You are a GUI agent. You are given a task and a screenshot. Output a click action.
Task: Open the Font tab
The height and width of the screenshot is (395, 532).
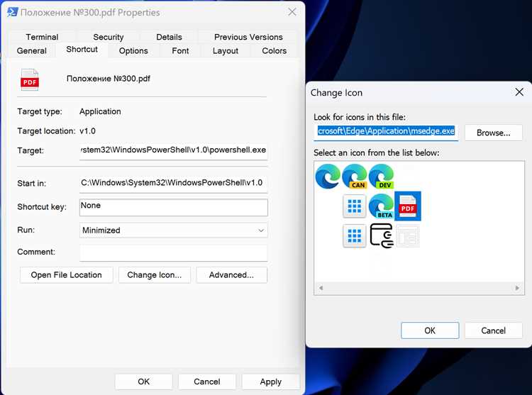pos(180,51)
